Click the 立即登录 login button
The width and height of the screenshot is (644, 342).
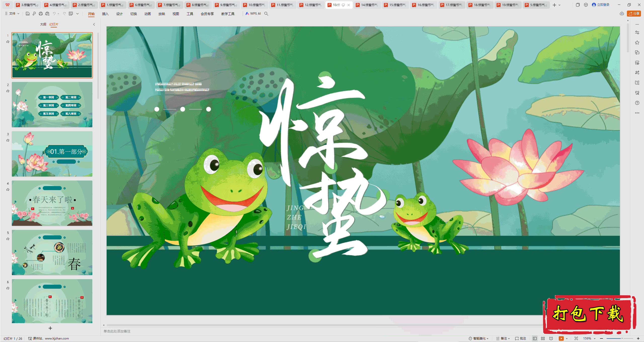tap(601, 5)
